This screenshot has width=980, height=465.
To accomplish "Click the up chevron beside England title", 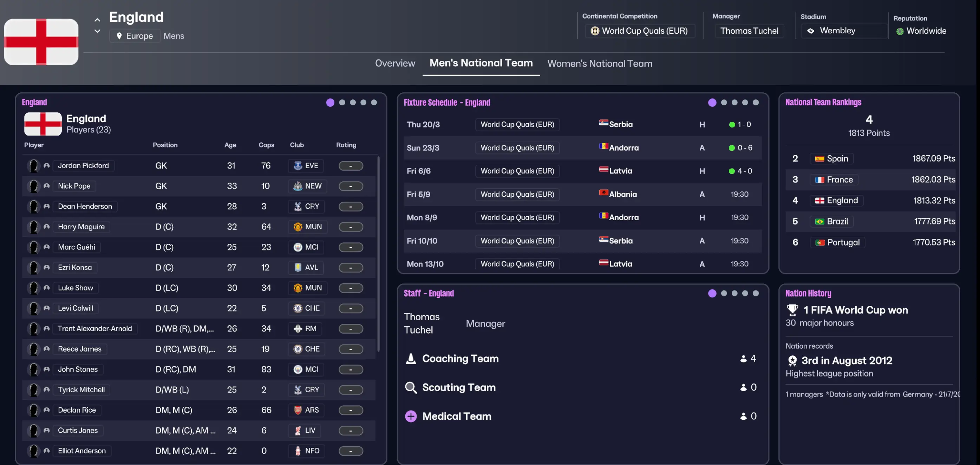I will click(x=97, y=20).
